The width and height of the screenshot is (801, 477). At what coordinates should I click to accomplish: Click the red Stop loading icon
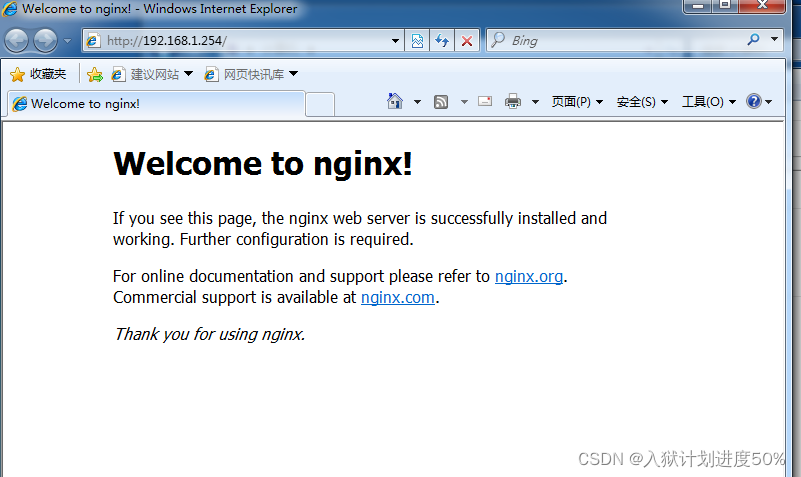pos(467,40)
